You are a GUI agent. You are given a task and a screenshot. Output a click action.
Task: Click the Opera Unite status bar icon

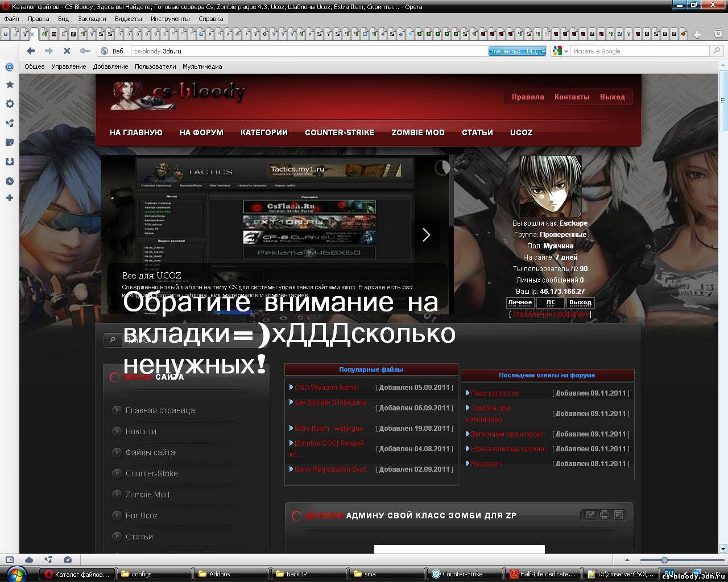point(48,560)
